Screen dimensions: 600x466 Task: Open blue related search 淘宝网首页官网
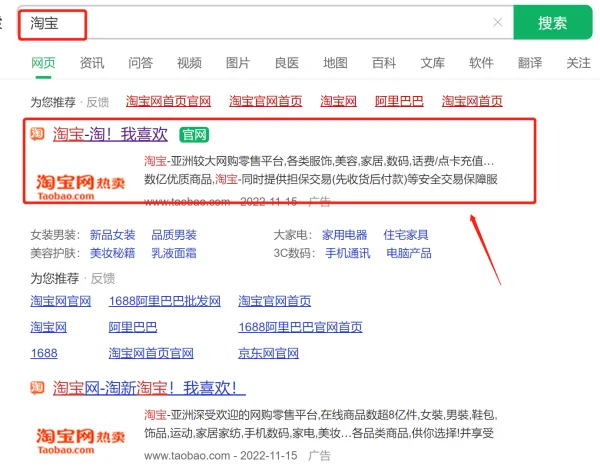tap(151, 353)
